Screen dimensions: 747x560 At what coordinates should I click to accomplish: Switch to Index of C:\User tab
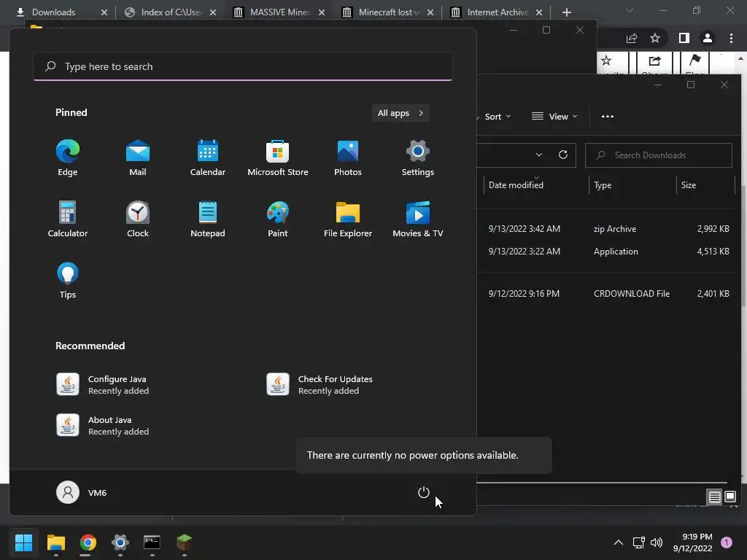(165, 12)
